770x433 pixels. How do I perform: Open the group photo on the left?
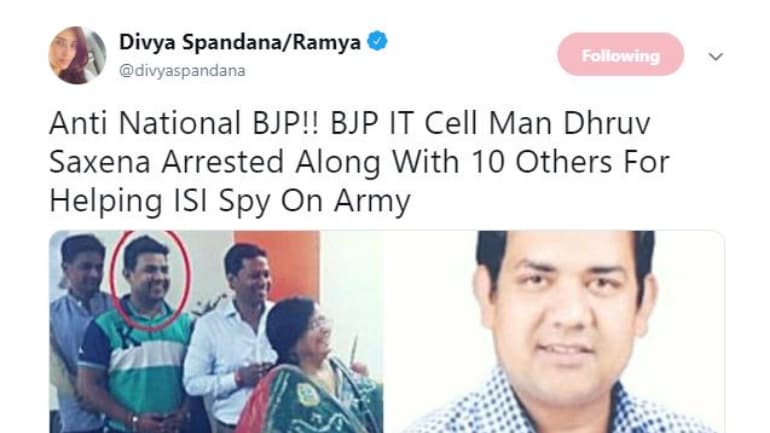[216, 331]
